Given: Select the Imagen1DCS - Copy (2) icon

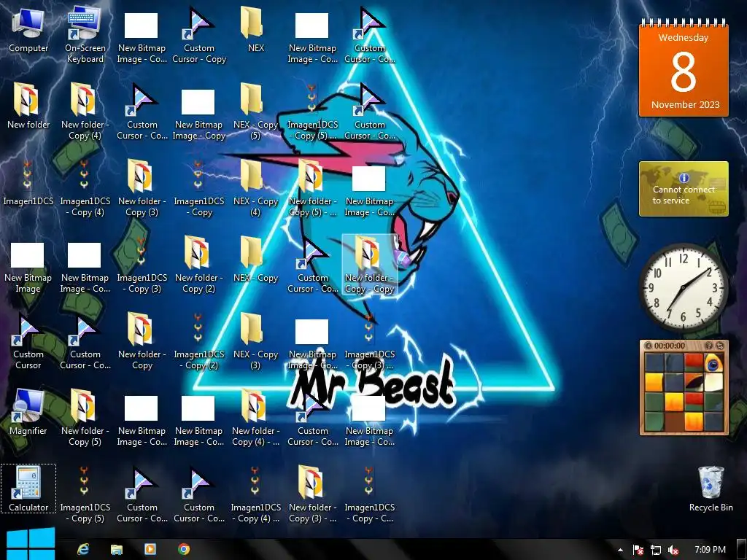Looking at the screenshot, I should (198, 341).
